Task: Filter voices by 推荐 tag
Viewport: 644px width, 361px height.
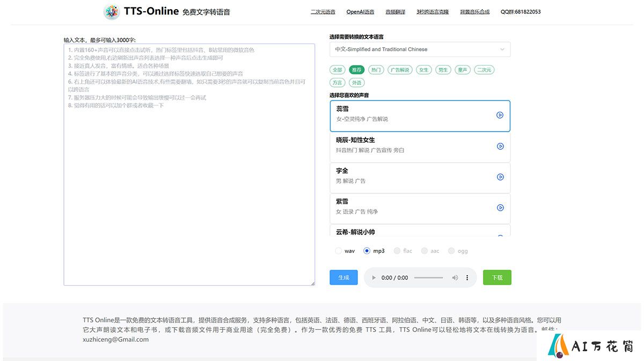Action: pos(356,70)
